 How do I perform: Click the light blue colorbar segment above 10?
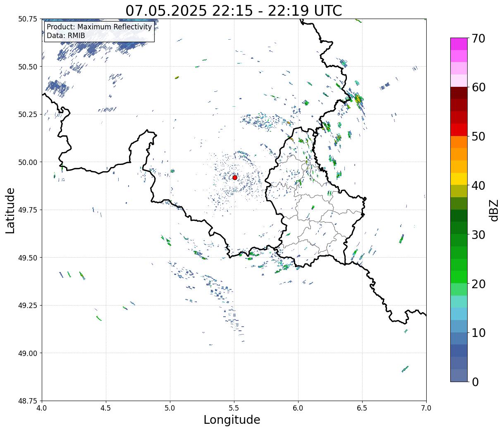coord(459,314)
